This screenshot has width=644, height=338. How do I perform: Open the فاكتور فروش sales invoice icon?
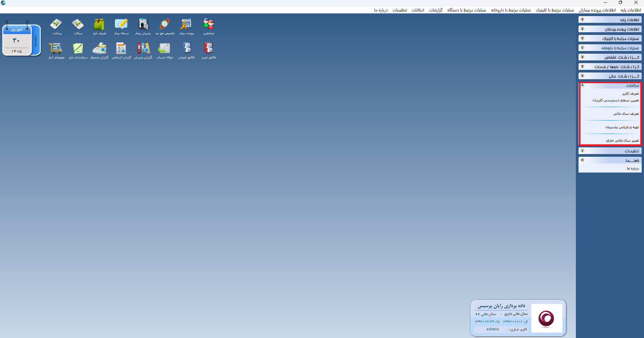[187, 51]
